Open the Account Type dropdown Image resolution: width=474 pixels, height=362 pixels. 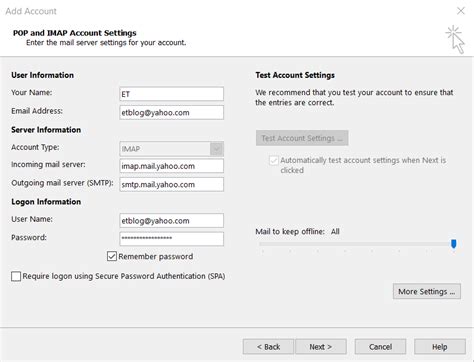[217, 149]
